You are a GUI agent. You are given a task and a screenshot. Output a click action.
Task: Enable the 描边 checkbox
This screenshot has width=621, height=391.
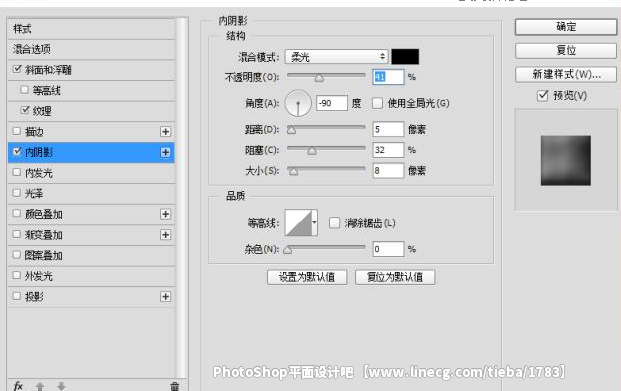[x=17, y=131]
